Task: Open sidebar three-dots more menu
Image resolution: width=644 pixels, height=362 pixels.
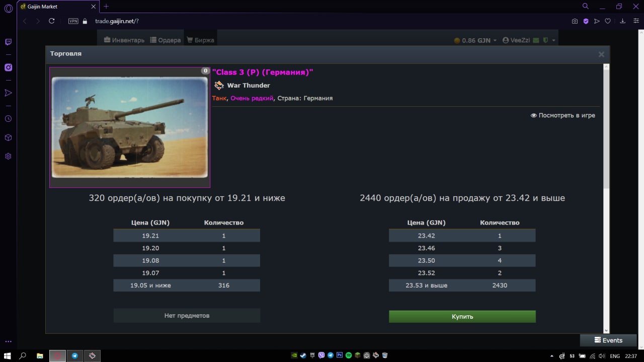Action: click(x=8, y=341)
